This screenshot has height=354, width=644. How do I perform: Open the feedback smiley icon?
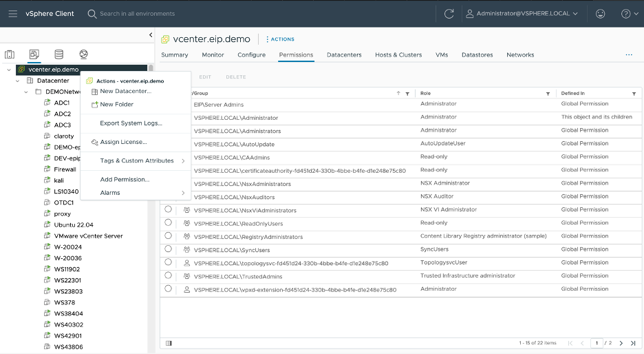pyautogui.click(x=601, y=14)
